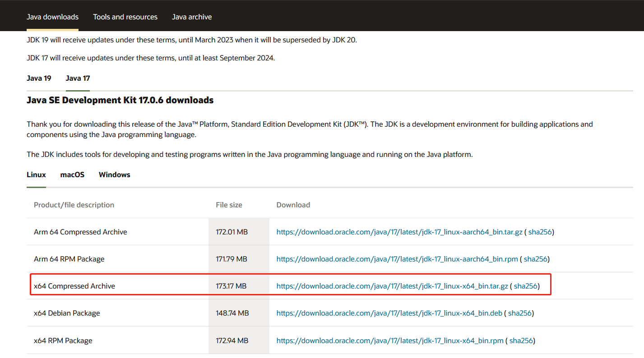Download the linux-x64 RPM package link
The width and height of the screenshot is (644, 358).
coord(389,340)
